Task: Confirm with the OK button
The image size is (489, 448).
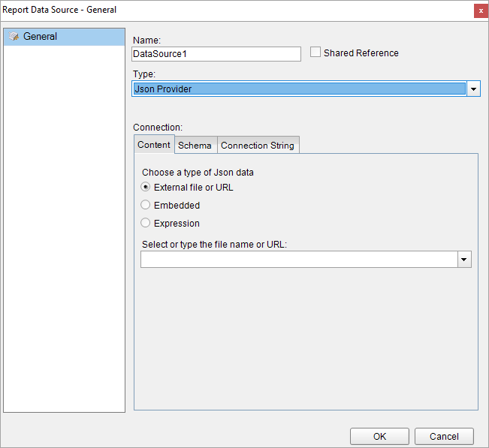Action: click(379, 436)
